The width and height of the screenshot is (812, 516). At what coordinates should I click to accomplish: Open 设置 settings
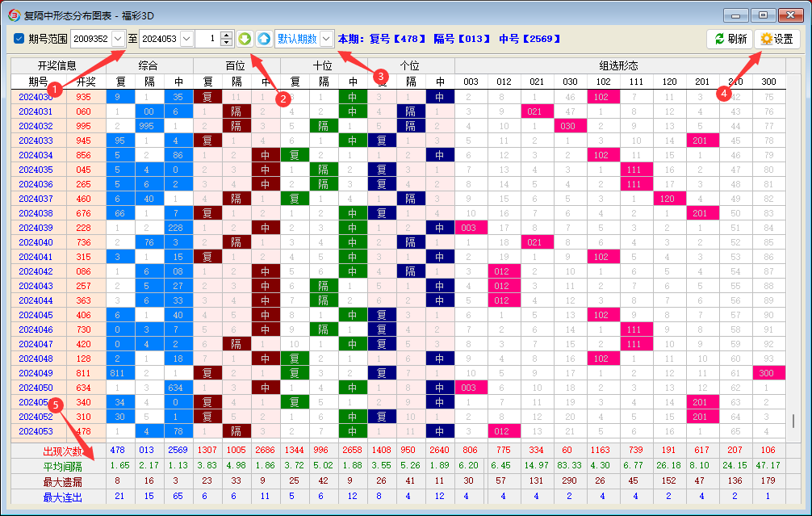(776, 39)
